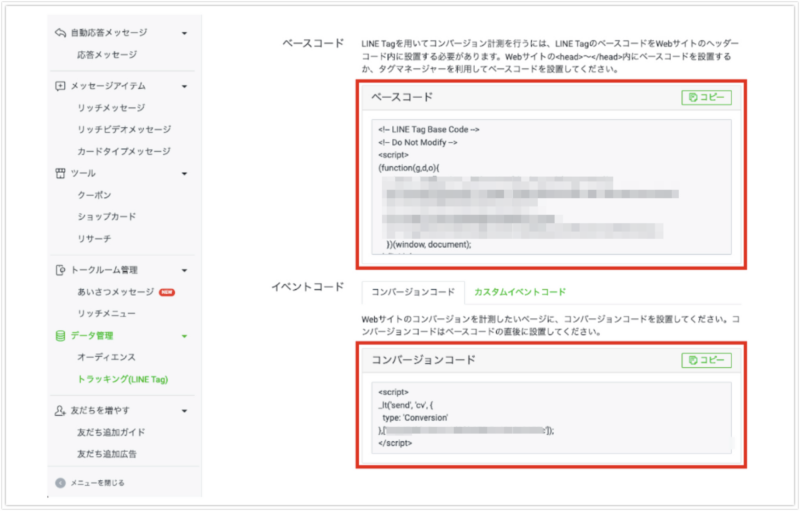The image size is (800, 511).
Task: Click the メッセージアイテム plus-box icon
Action: [60, 86]
